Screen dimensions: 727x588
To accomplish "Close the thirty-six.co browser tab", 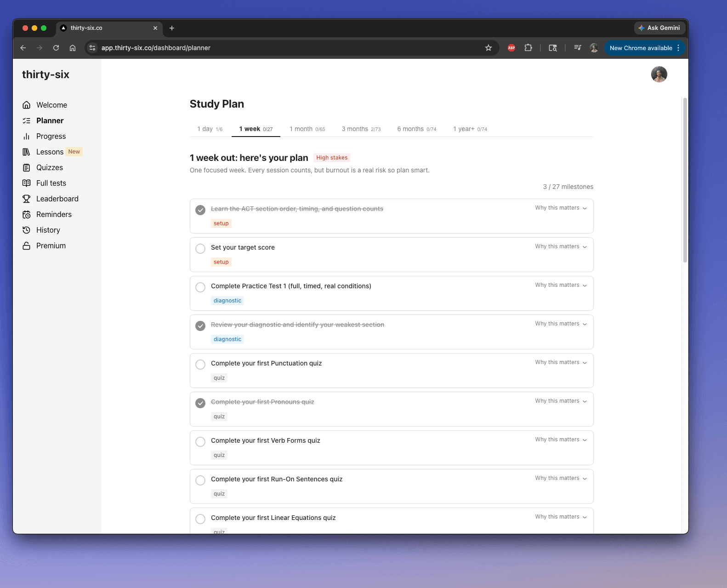I will tap(155, 28).
